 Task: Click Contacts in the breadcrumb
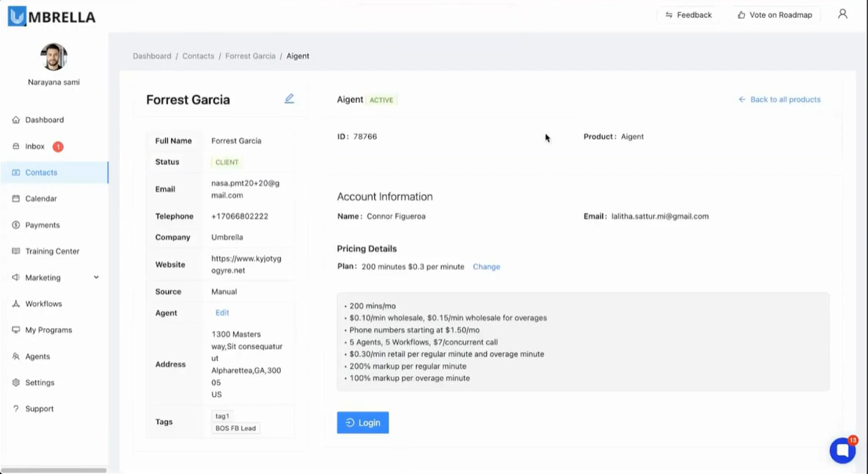[198, 57]
